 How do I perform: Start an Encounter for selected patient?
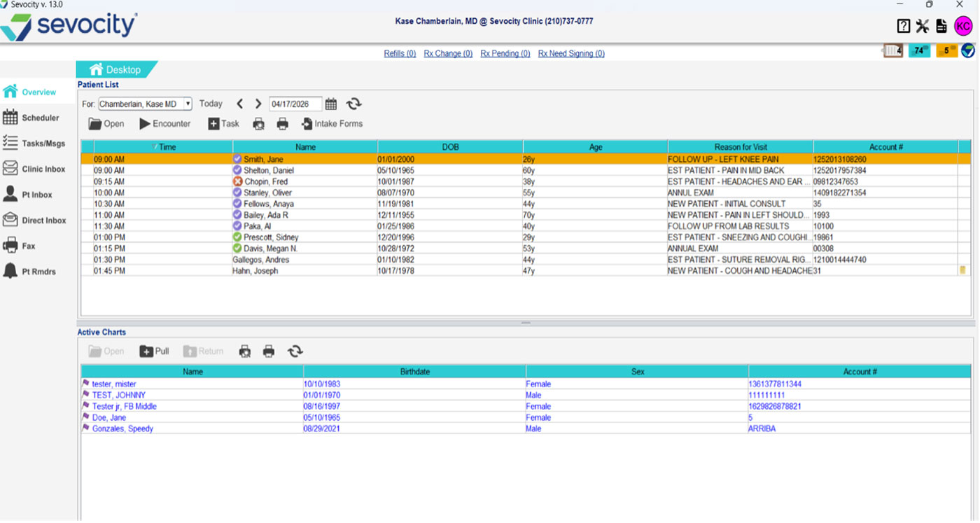tap(164, 124)
